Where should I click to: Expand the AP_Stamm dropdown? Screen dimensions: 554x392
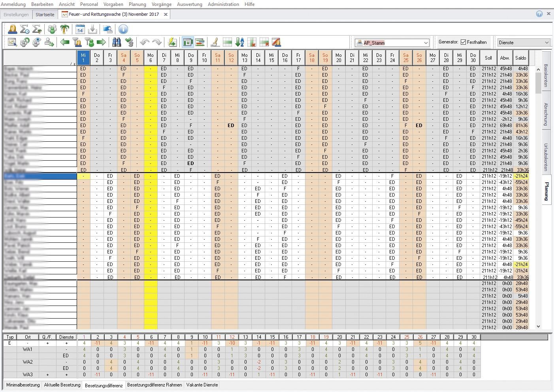pos(426,43)
